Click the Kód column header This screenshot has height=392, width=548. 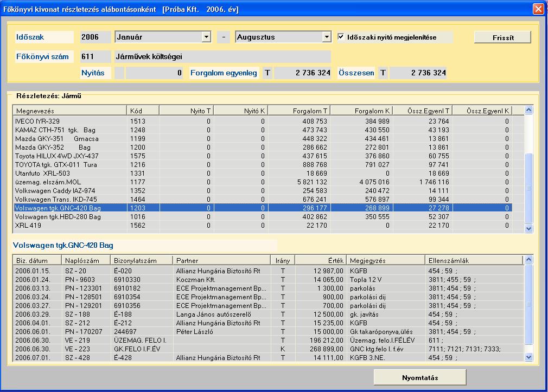click(143, 111)
